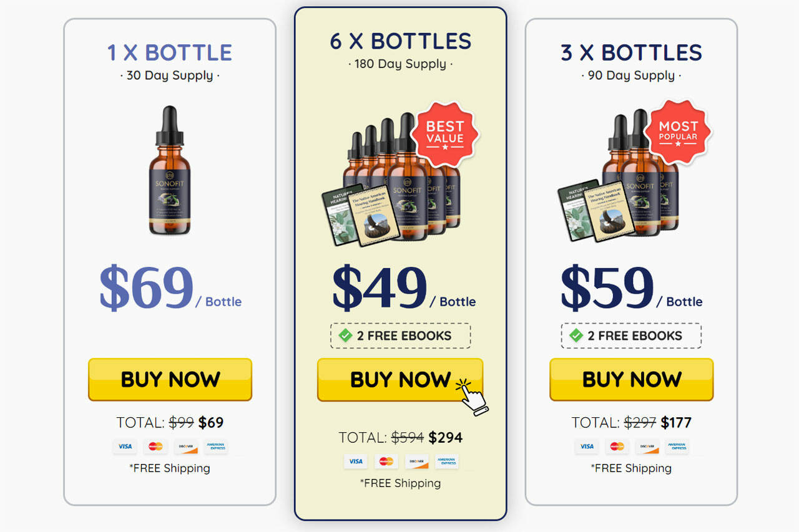Click Discover icon under 1 bottle offer

pos(186,447)
